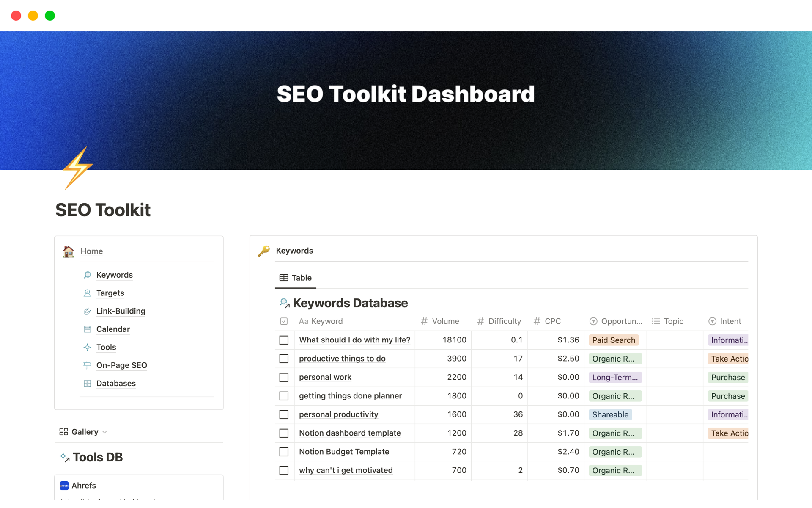Click the Targets sidebar icon
This screenshot has height=508, width=812.
(88, 293)
